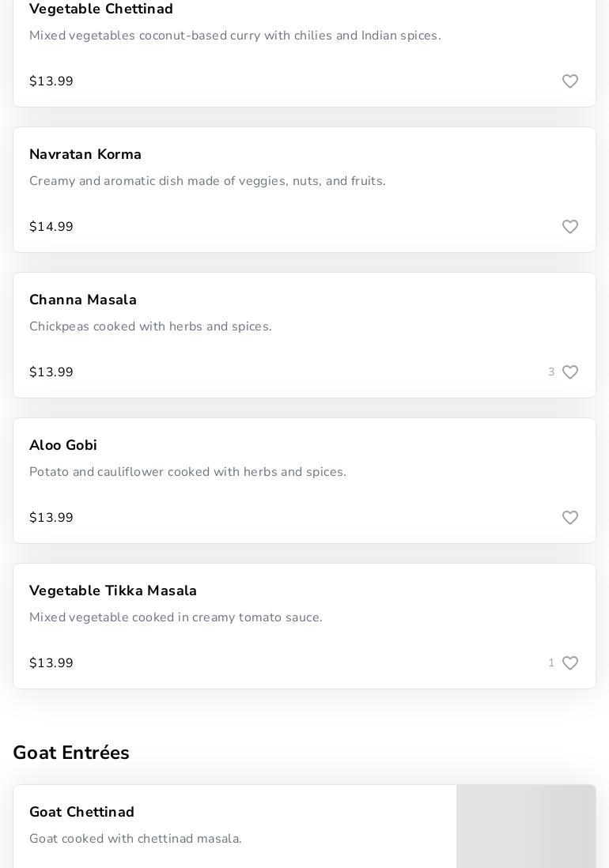
Task: Click the Goat Chettinad masala description
Action: (x=135, y=839)
